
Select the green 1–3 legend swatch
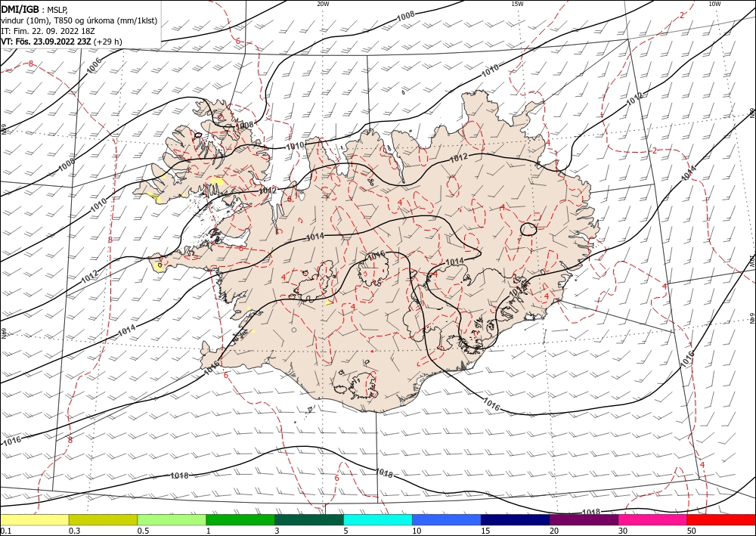[x=240, y=519]
